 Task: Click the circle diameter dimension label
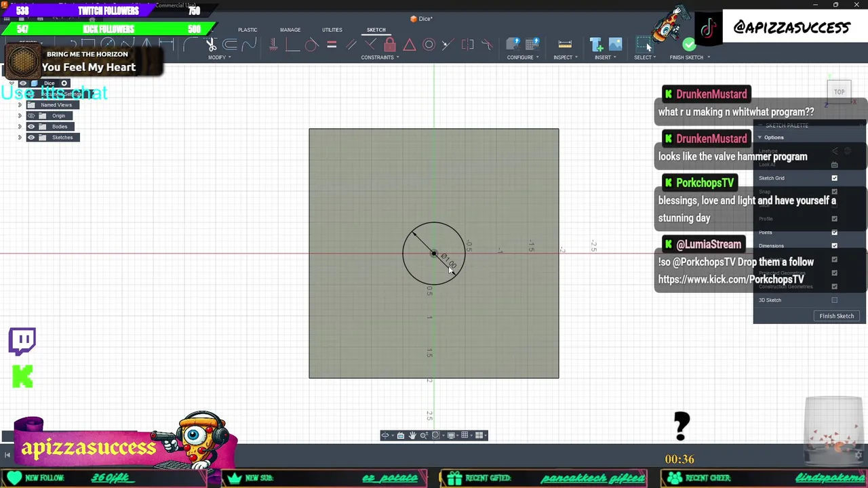click(448, 260)
